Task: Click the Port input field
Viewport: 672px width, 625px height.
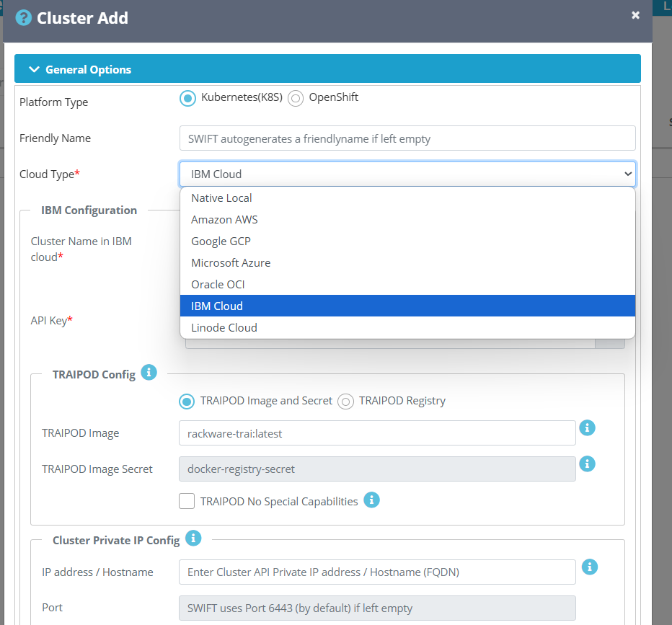Action: pyautogui.click(x=377, y=608)
